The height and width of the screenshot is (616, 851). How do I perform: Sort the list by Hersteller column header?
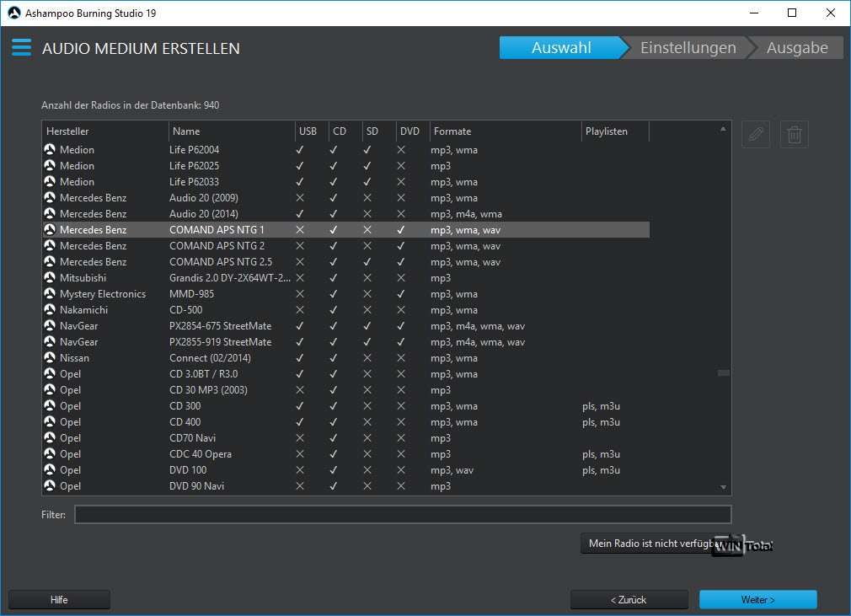105,131
